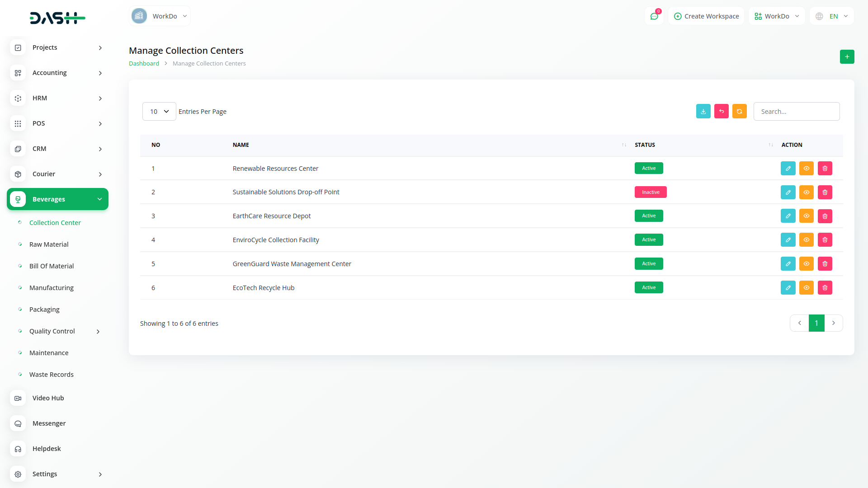Click the orange refresh icon
Viewport: 868px width, 488px height.
(739, 111)
